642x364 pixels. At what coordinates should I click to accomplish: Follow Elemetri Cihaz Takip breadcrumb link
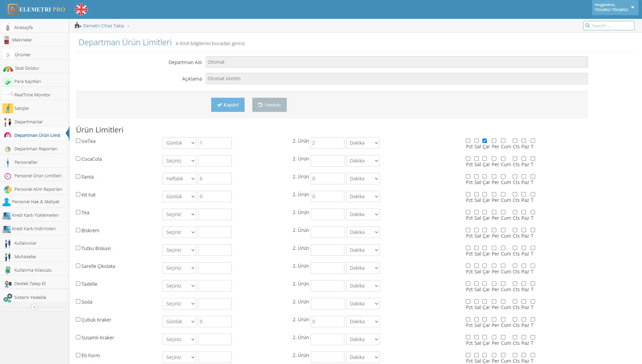click(104, 26)
